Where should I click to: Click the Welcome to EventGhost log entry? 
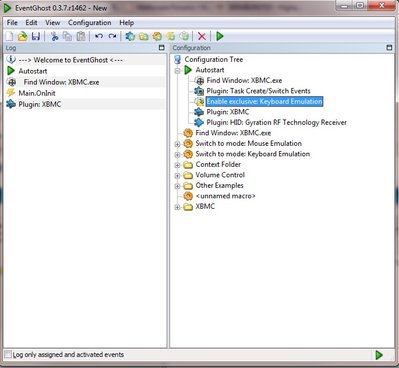click(x=71, y=60)
